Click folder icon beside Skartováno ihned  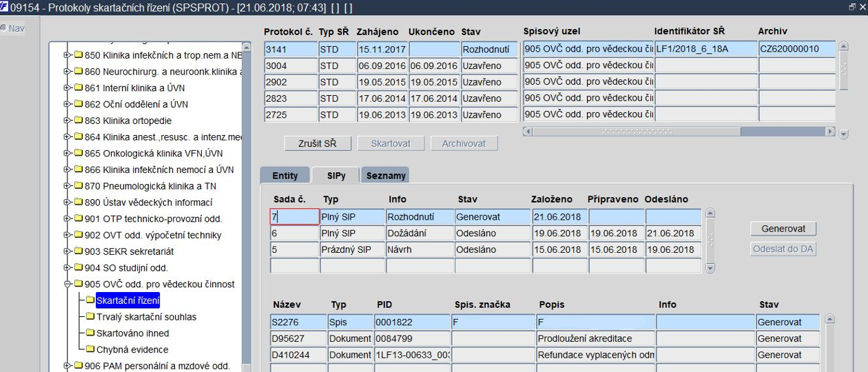(90, 333)
